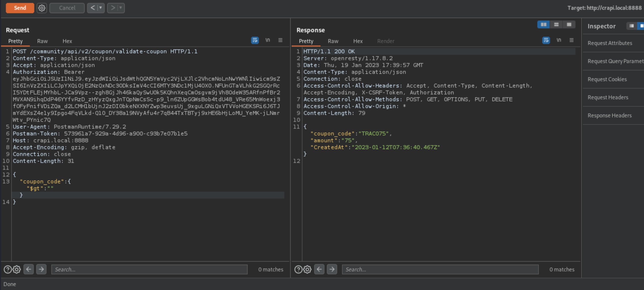The height and width of the screenshot is (290, 644).
Task: Select the combined tabbed layout icon
Action: pyautogui.click(x=569, y=24)
